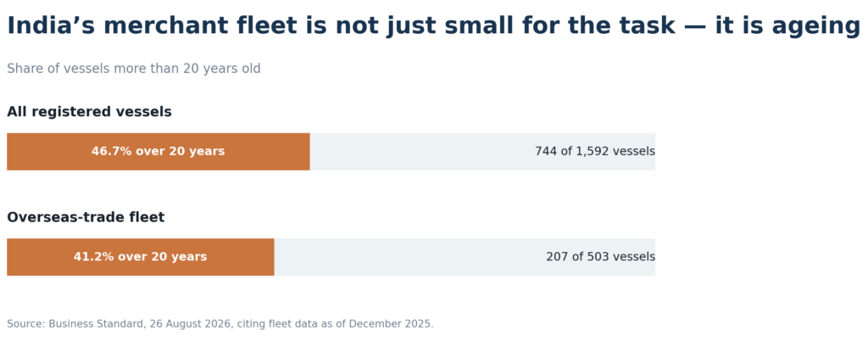Click the Business Standard source note
The image size is (868, 363).
tap(220, 324)
